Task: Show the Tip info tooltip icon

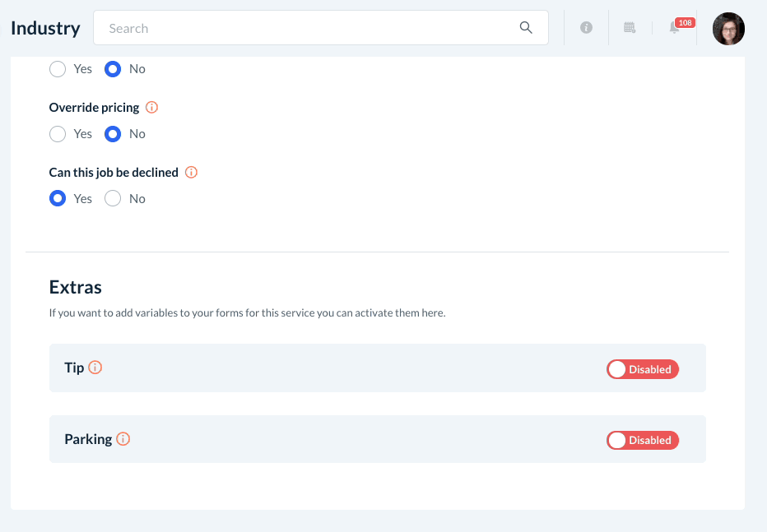Action: point(95,368)
